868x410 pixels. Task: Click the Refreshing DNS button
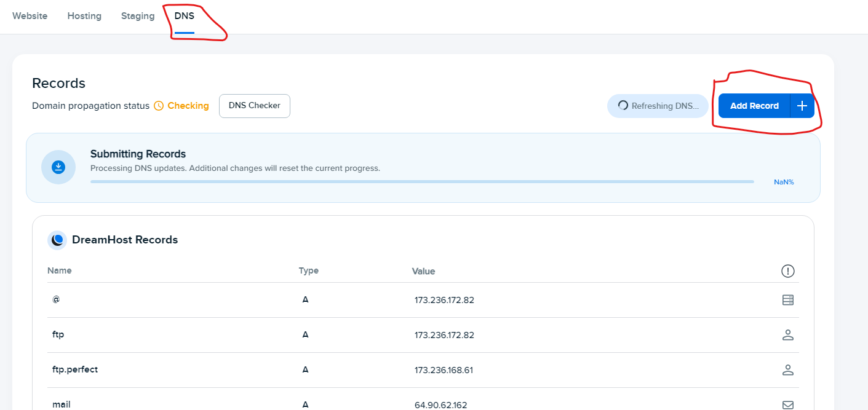point(658,106)
